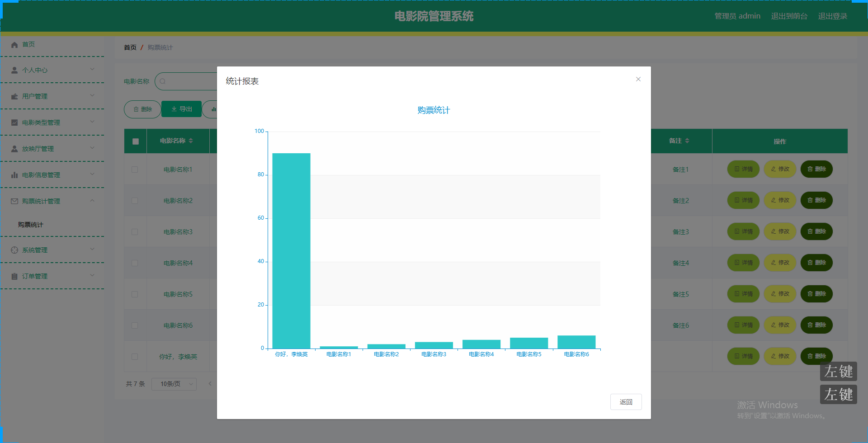Click the 电影信息管理 bar chart icon

[x=14, y=175]
